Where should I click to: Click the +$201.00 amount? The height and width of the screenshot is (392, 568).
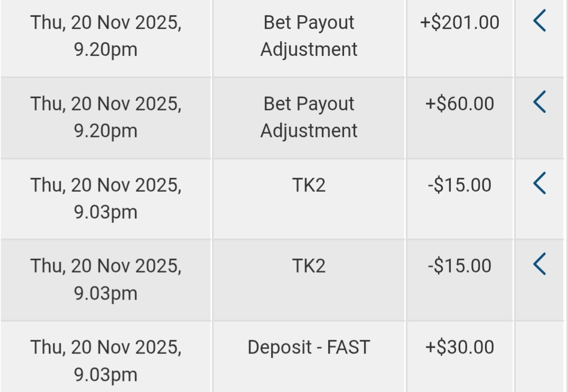pyautogui.click(x=459, y=23)
